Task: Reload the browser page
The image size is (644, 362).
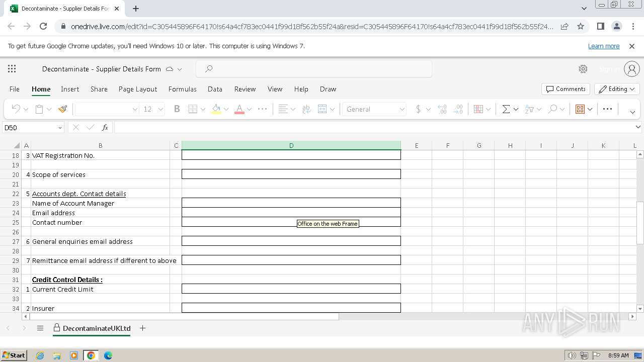Action: pos(43,26)
